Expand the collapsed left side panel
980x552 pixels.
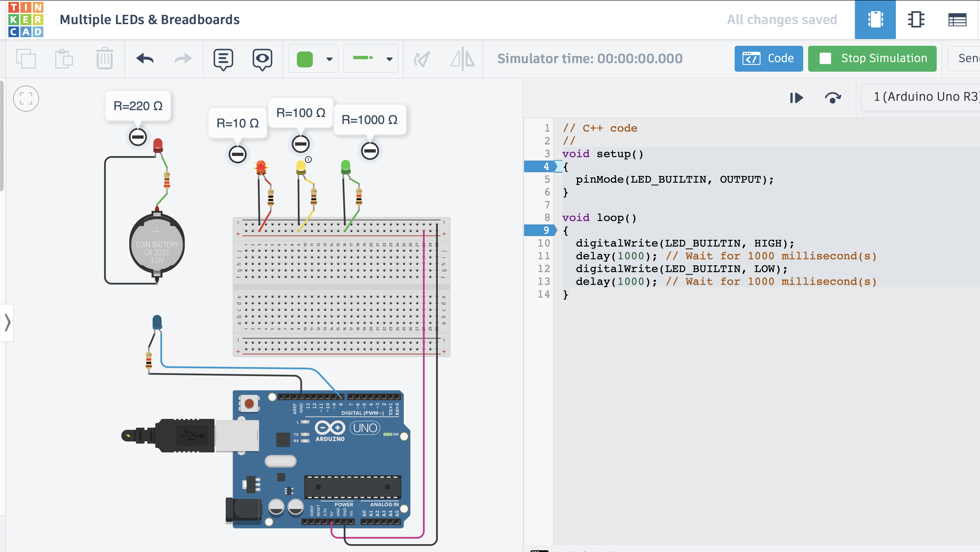pyautogui.click(x=7, y=323)
